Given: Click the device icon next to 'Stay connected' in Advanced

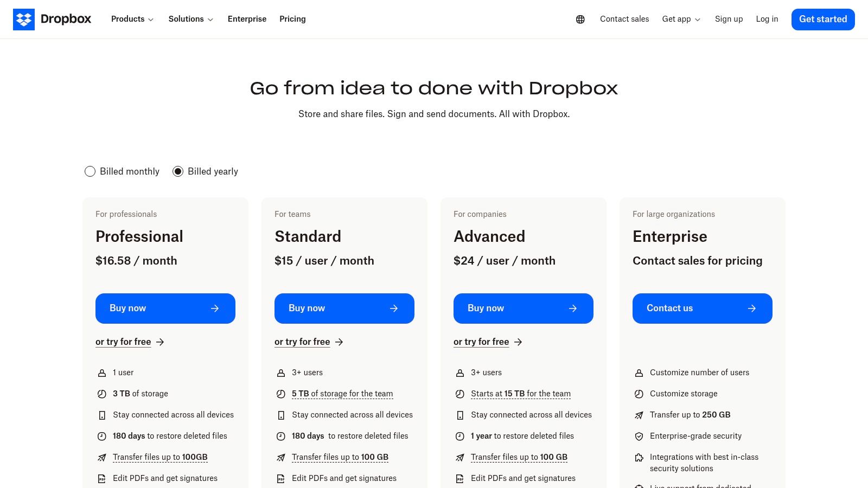Looking at the screenshot, I should click(x=460, y=415).
